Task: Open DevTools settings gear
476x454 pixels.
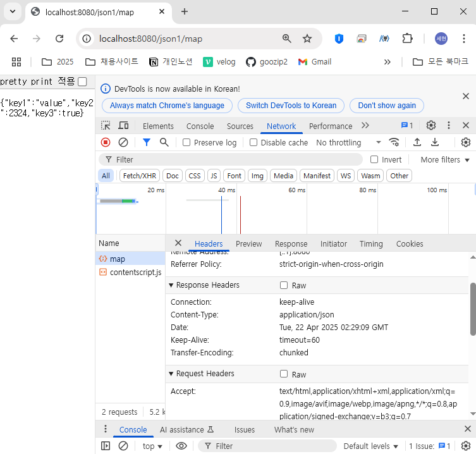Action: coord(430,125)
